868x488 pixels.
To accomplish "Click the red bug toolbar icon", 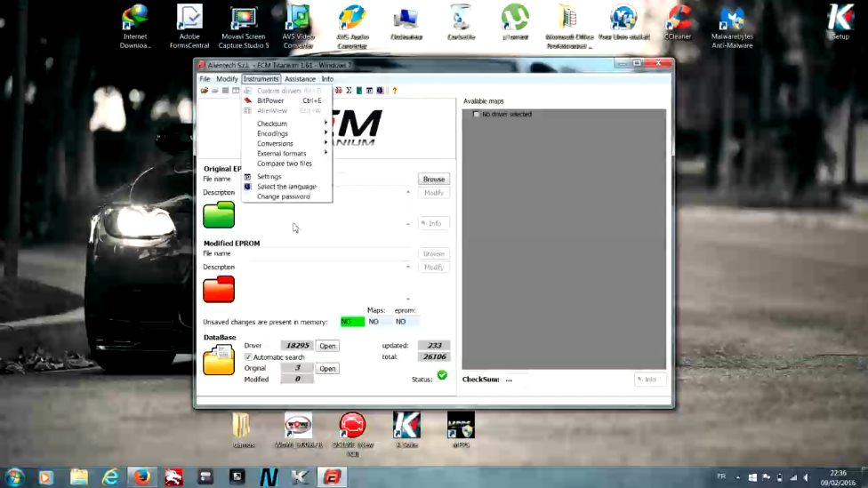I will [338, 90].
